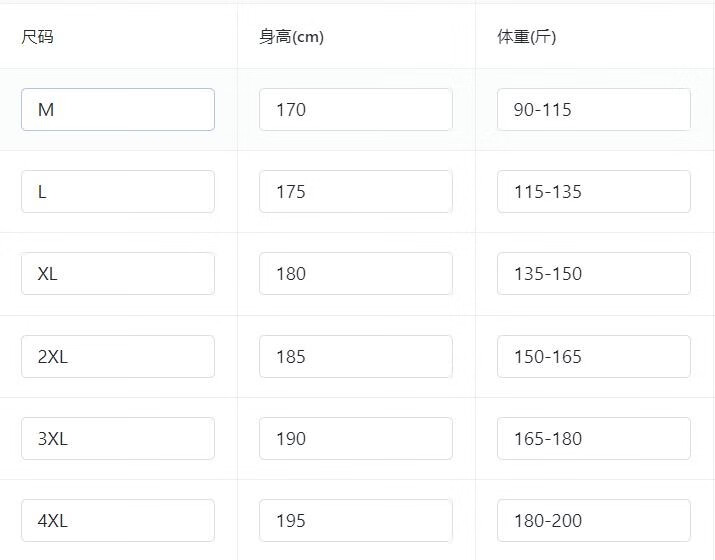Click the 4XL size input field
Image resolution: width=715 pixels, height=560 pixels.
118,521
